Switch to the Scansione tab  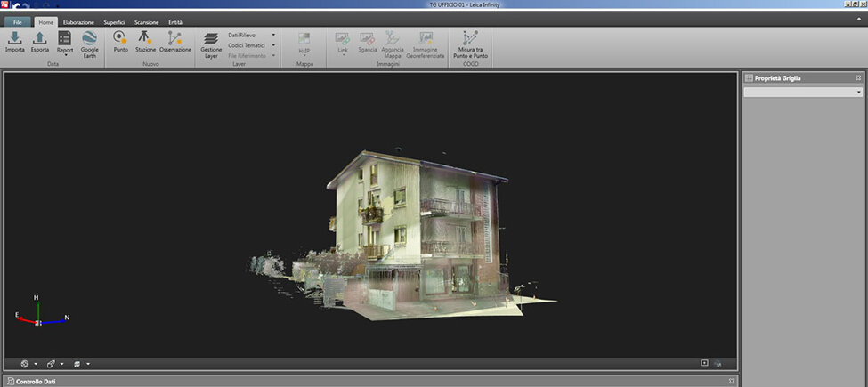pos(147,22)
